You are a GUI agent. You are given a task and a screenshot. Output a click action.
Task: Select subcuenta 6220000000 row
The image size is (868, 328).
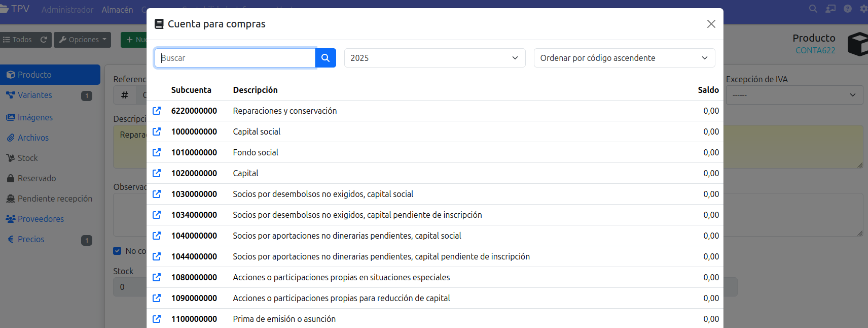[435, 111]
